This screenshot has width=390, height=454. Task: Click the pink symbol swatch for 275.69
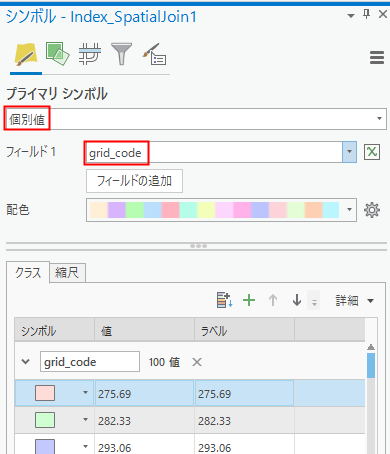pos(45,393)
